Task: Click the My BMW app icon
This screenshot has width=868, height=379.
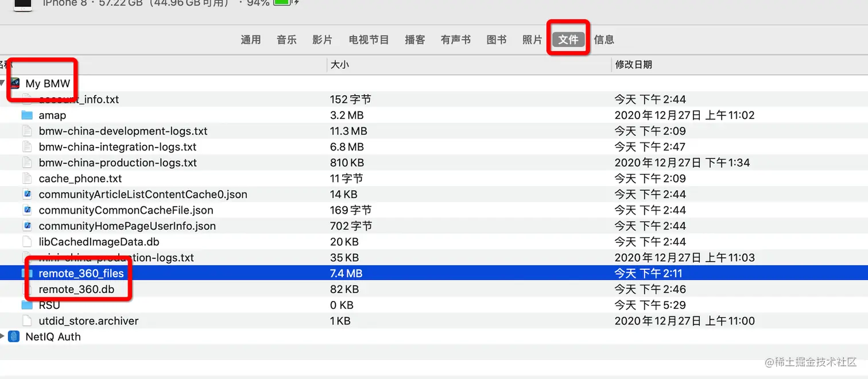Action: (x=14, y=83)
